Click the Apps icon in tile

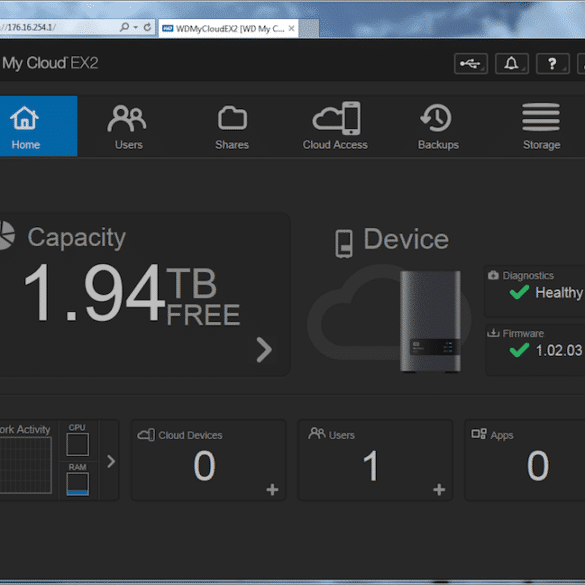point(479,434)
